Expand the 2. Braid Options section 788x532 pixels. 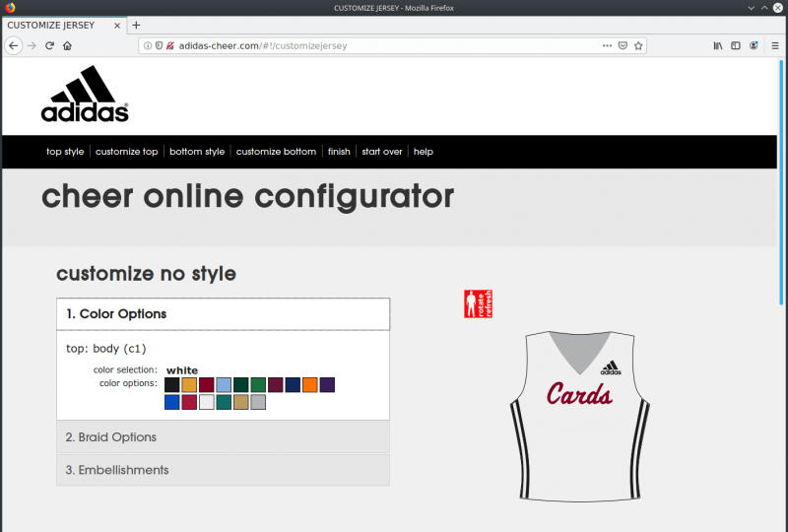pos(224,437)
